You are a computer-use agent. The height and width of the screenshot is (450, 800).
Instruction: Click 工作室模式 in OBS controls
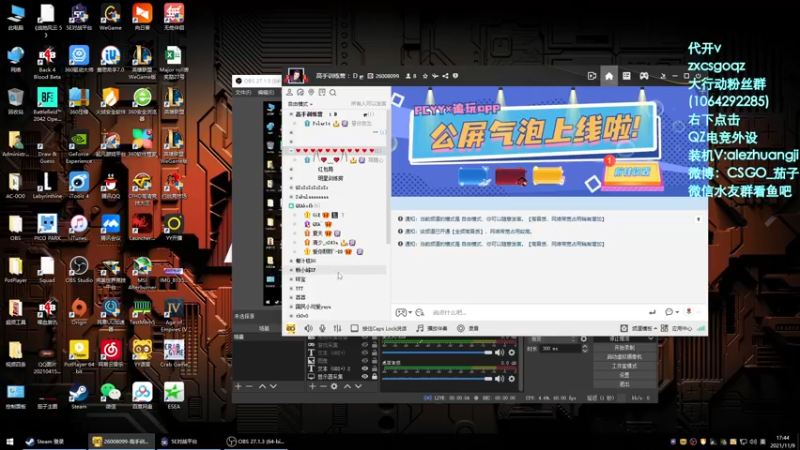coord(624,366)
